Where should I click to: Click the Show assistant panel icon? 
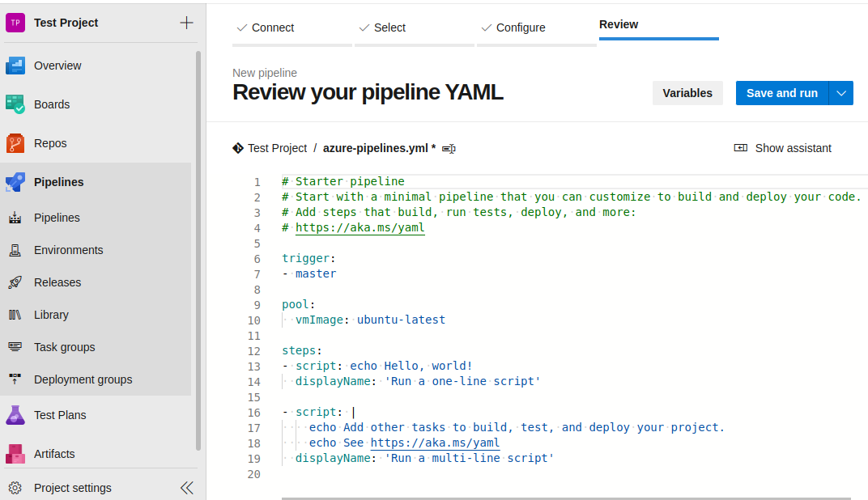click(741, 148)
